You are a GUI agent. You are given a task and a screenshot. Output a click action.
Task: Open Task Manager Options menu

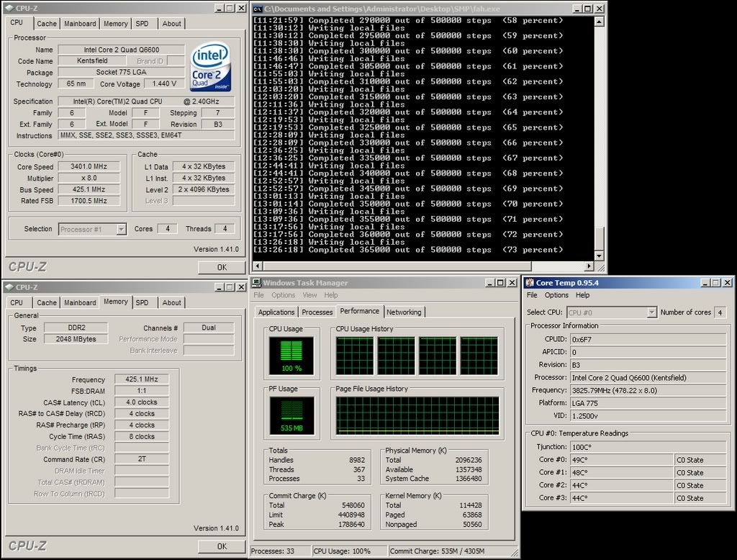(284, 295)
